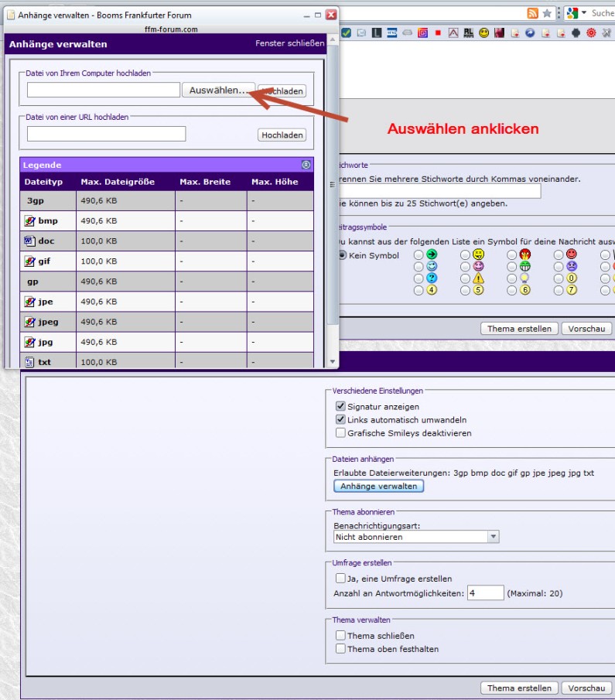Screen dimensions: 615x700
Task: Click the yellow smiley bookmark icon
Action: (x=484, y=33)
